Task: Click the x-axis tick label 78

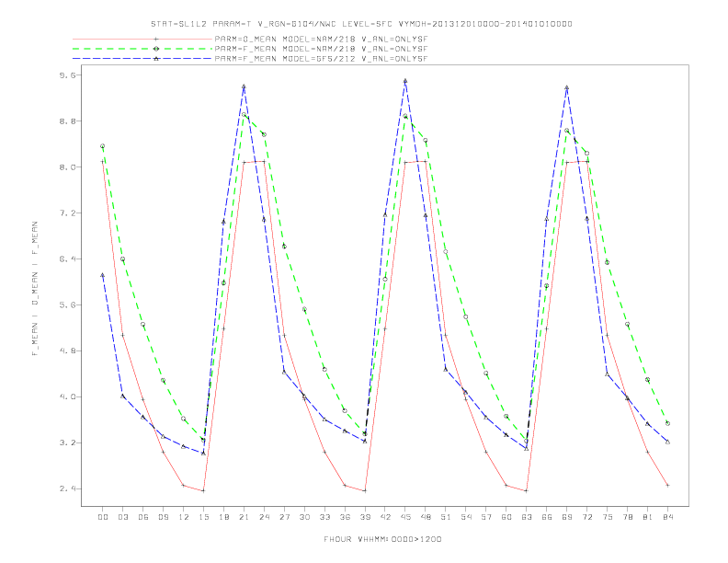Action: (627, 517)
